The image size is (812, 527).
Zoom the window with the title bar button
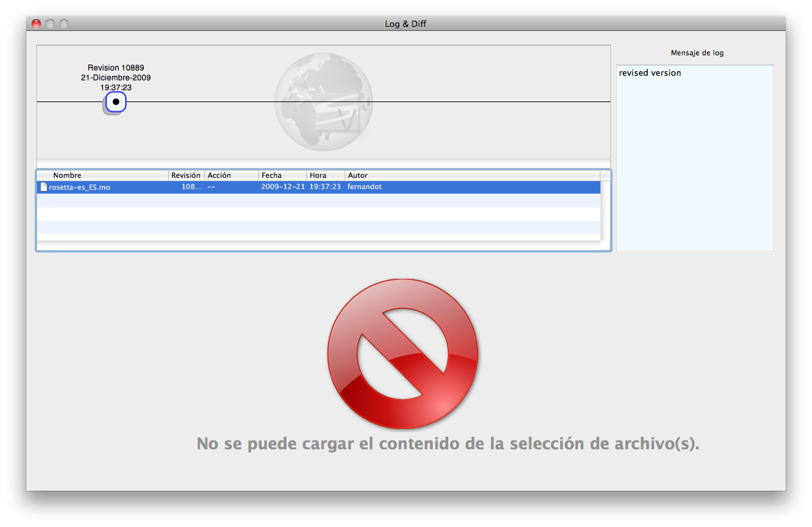point(64,24)
